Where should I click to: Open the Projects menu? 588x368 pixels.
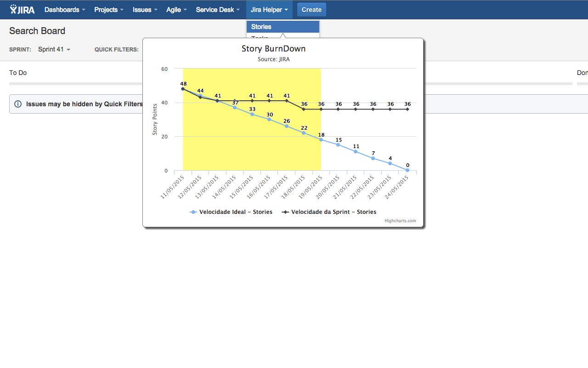(x=109, y=10)
